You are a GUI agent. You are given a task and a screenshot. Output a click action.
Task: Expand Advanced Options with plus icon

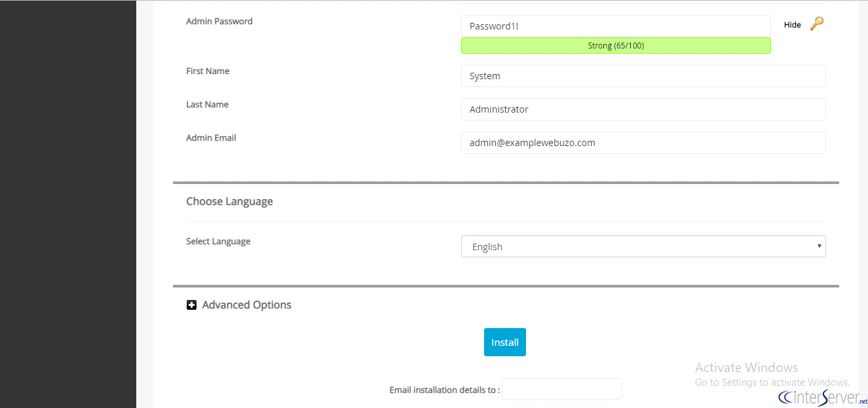[191, 305]
